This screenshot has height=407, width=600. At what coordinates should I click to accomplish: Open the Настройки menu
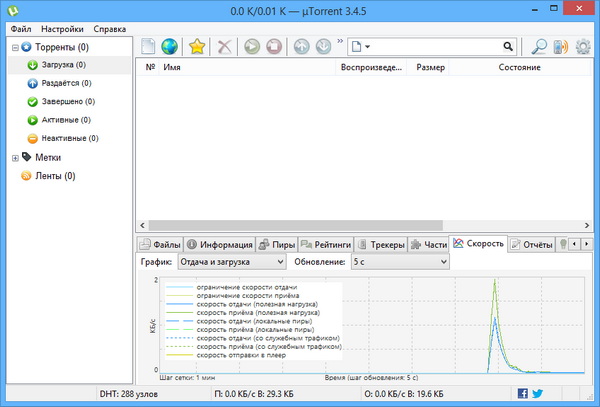61,29
